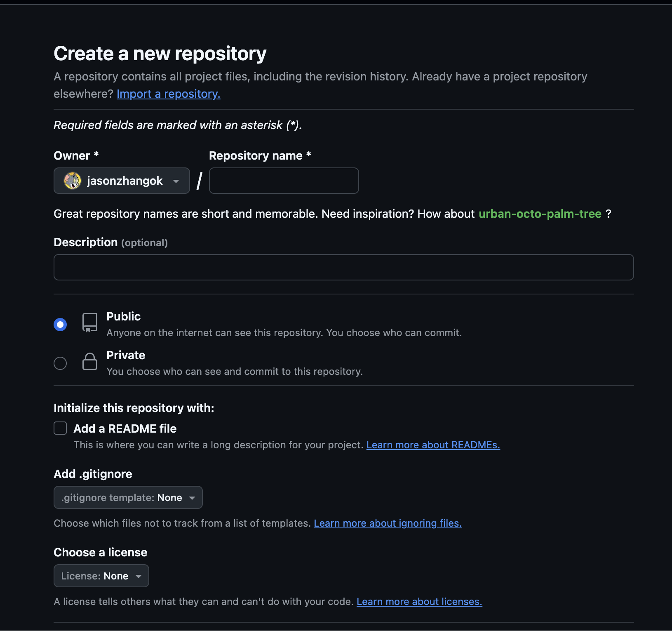The height and width of the screenshot is (631, 672).
Task: Open the owner account dropdown
Action: click(x=122, y=181)
